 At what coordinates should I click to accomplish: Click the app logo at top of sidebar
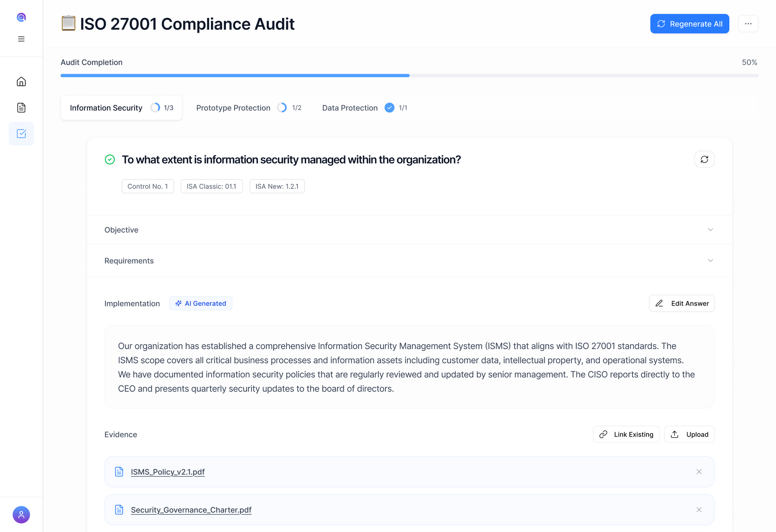pyautogui.click(x=21, y=17)
